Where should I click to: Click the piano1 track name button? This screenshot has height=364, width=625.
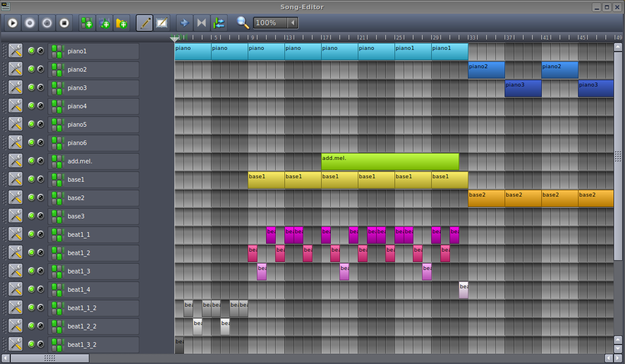(x=93, y=51)
